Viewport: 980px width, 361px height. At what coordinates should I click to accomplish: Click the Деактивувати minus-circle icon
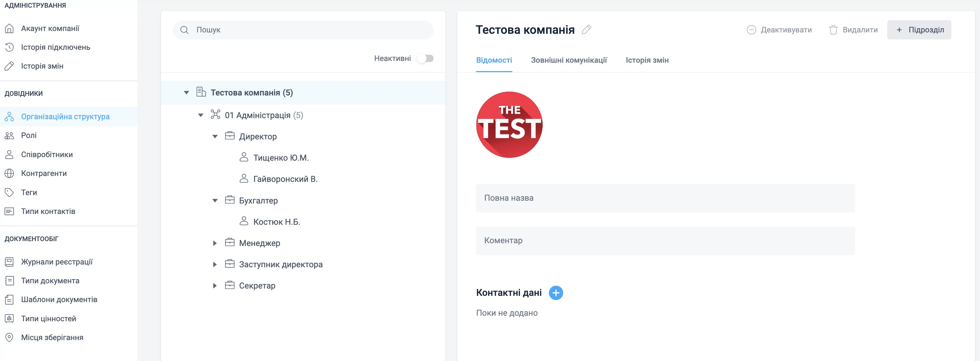[x=751, y=30]
